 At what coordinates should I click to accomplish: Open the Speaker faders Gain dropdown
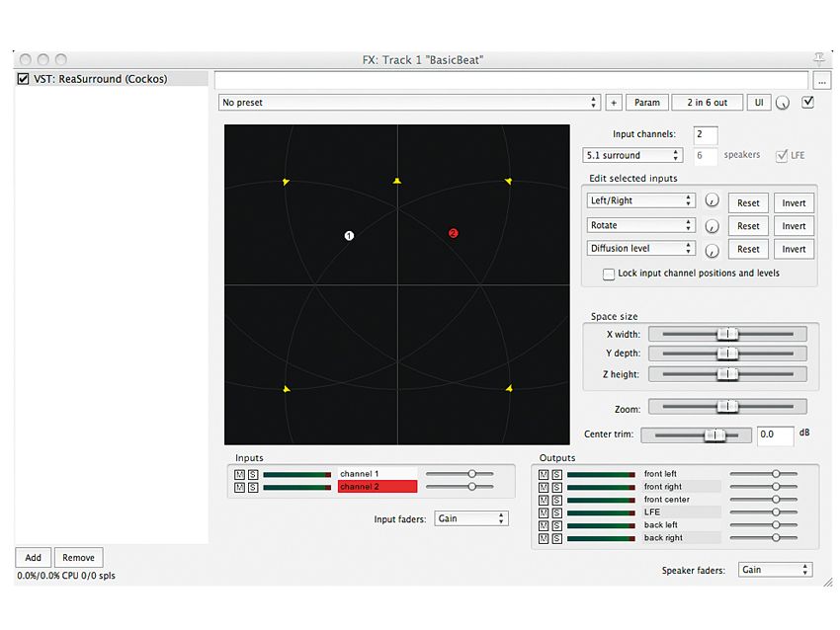click(775, 570)
